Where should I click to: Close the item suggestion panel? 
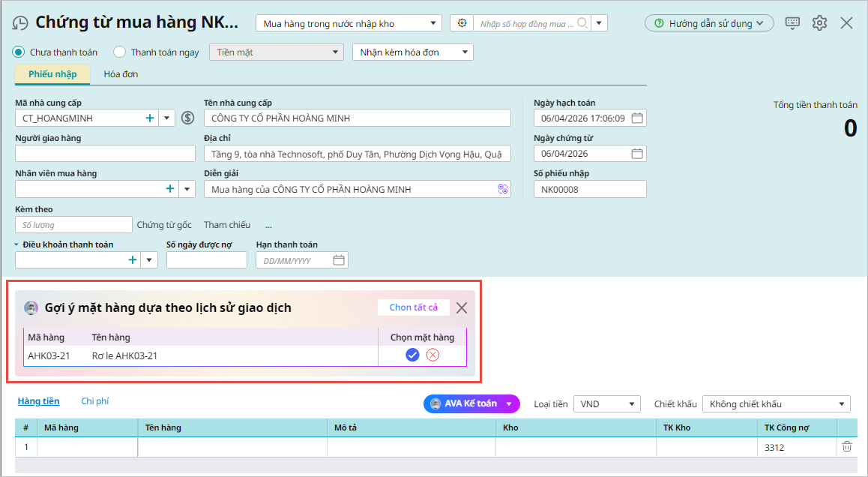click(x=462, y=307)
